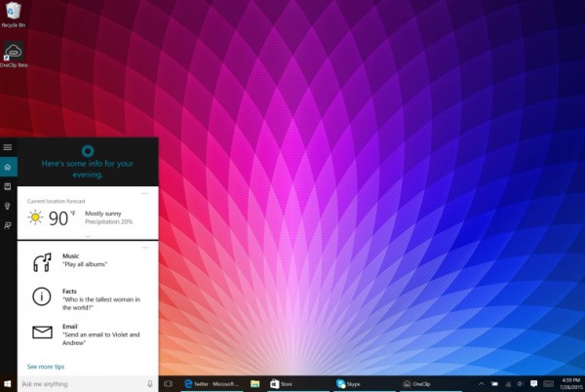Open OneClip Beta desktop shortcut

click(14, 56)
